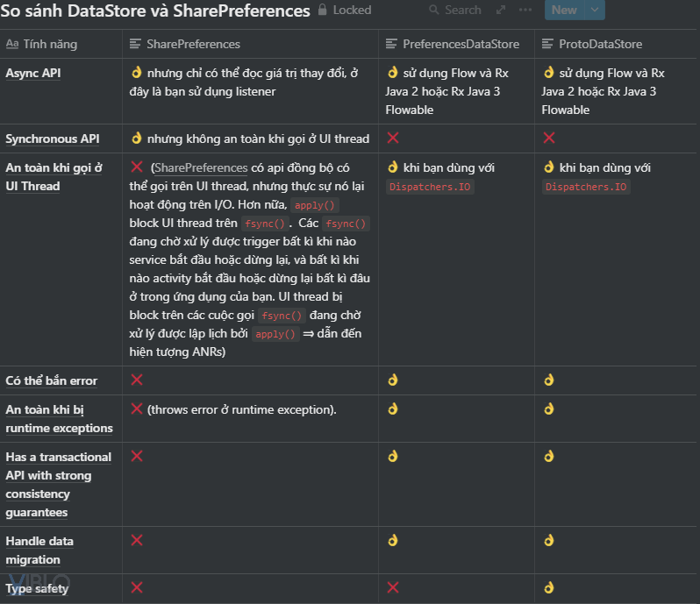
Task: Click the ProtoDataStore column text icon
Action: (548, 44)
